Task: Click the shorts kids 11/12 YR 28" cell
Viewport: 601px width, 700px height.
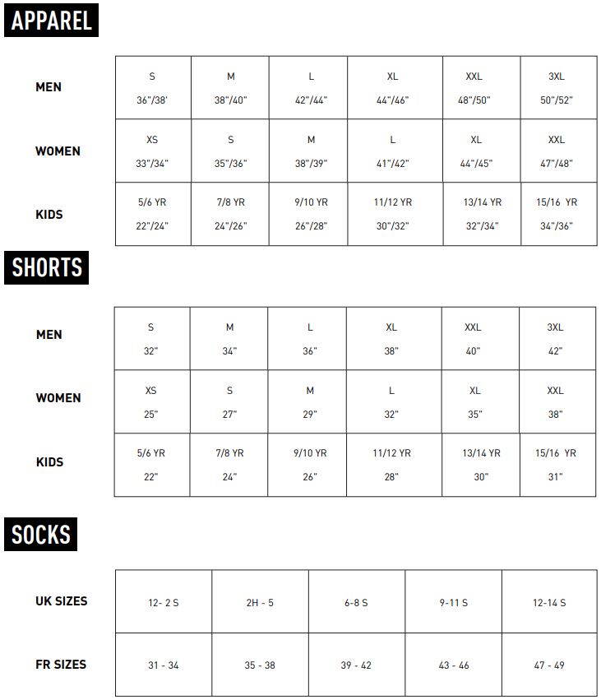Action: tap(392, 465)
